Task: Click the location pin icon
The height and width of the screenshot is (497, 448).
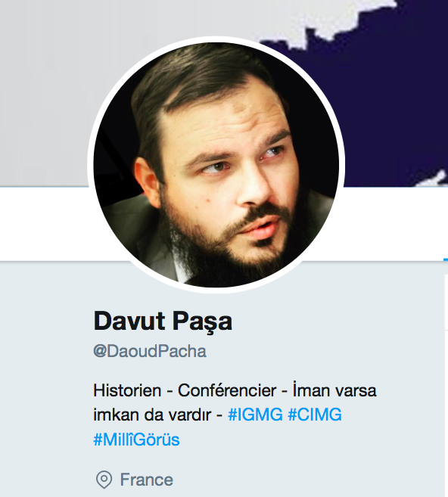Action: coord(104,480)
